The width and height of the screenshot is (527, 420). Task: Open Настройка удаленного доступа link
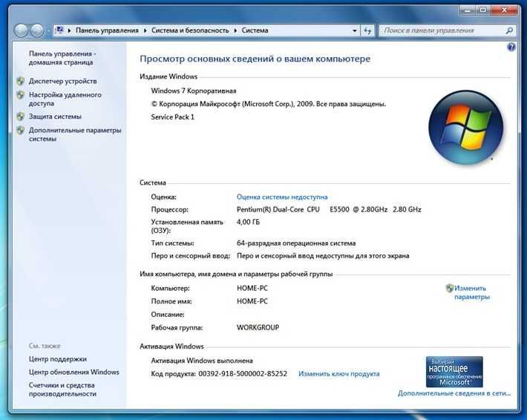65,99
